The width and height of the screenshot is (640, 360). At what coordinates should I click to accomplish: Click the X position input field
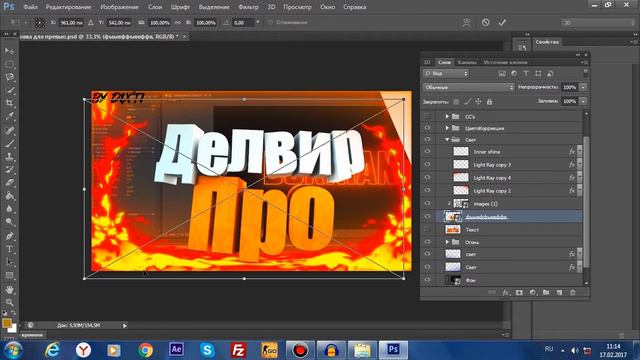(71, 23)
